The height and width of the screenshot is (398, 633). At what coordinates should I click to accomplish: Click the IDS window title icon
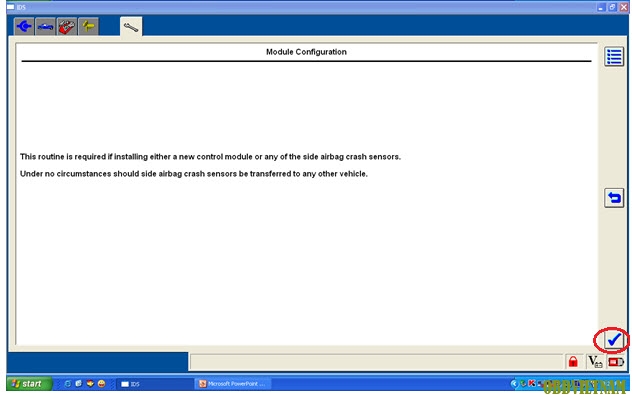click(x=10, y=7)
